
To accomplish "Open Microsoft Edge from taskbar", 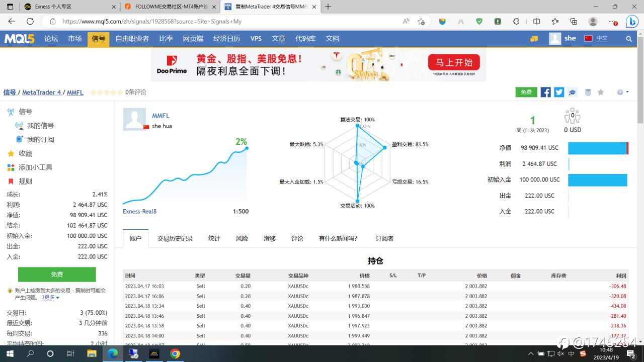I will point(113,353).
